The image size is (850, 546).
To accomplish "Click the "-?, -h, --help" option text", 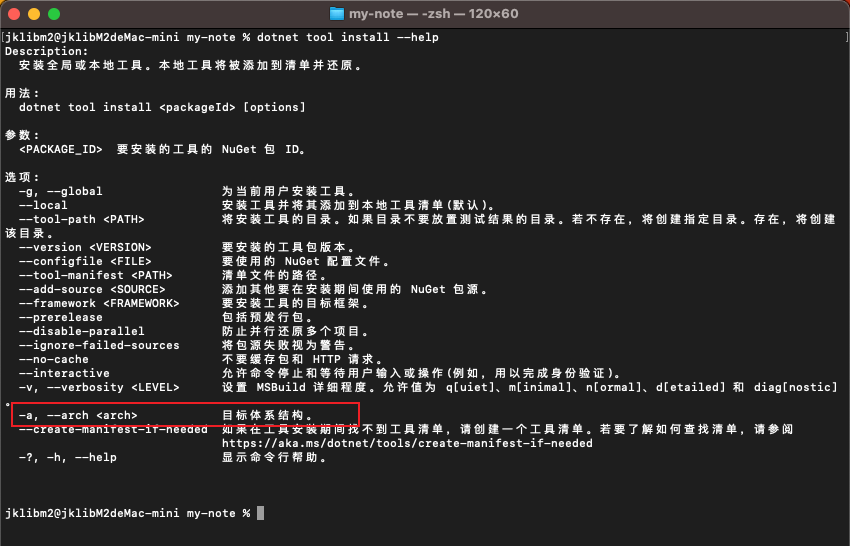I will (67, 457).
